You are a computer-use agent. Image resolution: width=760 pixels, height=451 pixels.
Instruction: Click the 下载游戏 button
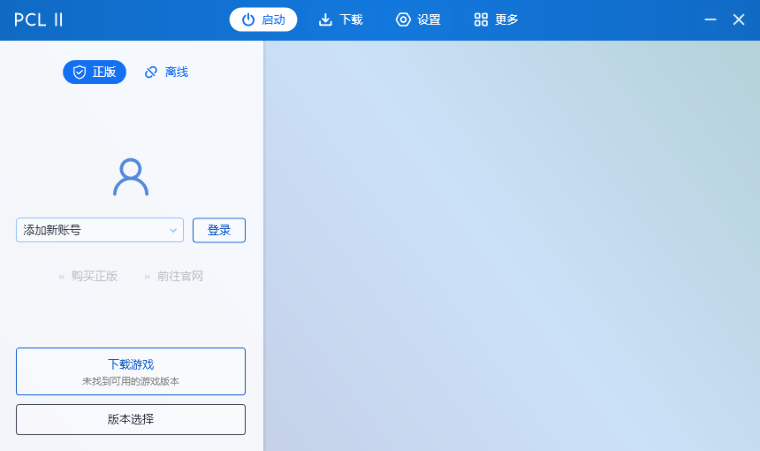[131, 371]
